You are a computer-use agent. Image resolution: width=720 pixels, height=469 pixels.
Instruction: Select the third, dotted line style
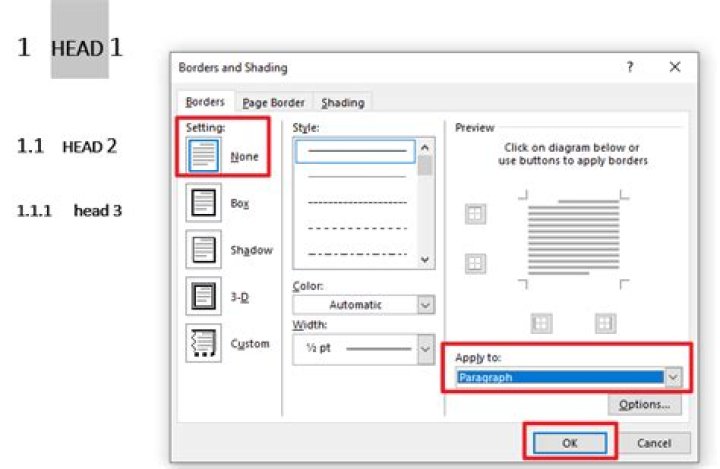tap(357, 202)
